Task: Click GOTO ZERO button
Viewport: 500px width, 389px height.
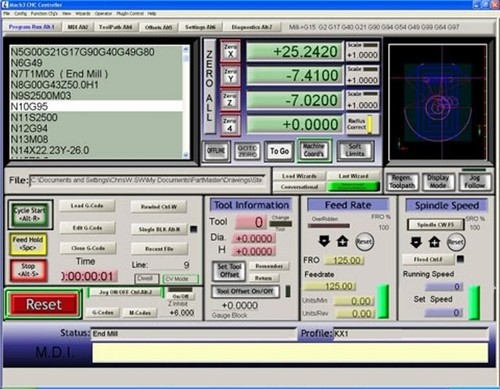Action: pyautogui.click(x=247, y=151)
